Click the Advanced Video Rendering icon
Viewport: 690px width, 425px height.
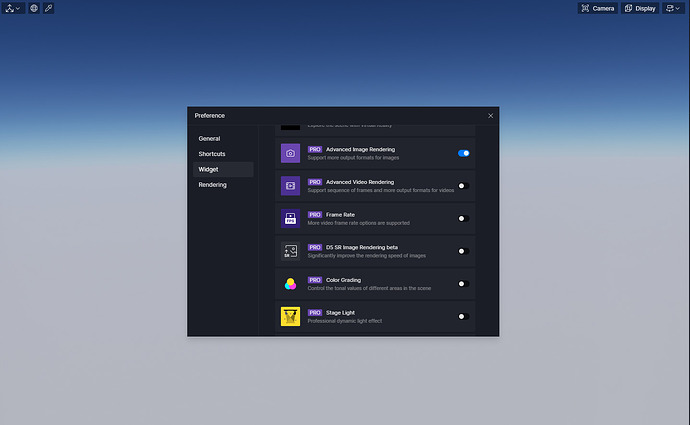290,186
